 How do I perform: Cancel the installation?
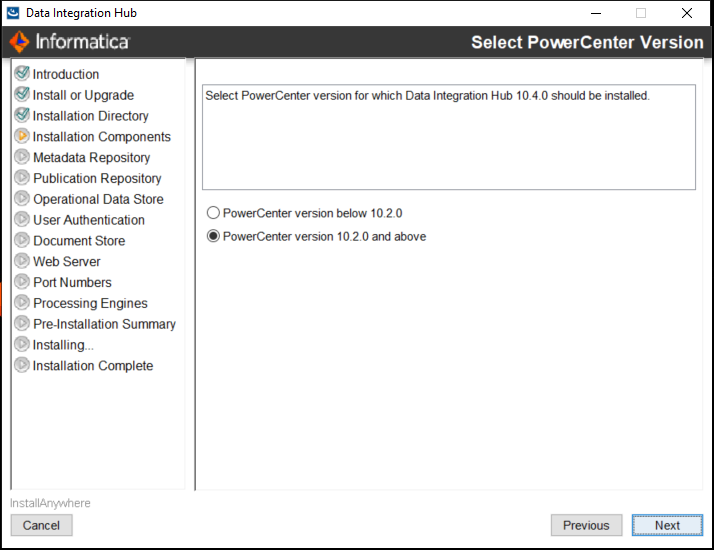coord(42,525)
